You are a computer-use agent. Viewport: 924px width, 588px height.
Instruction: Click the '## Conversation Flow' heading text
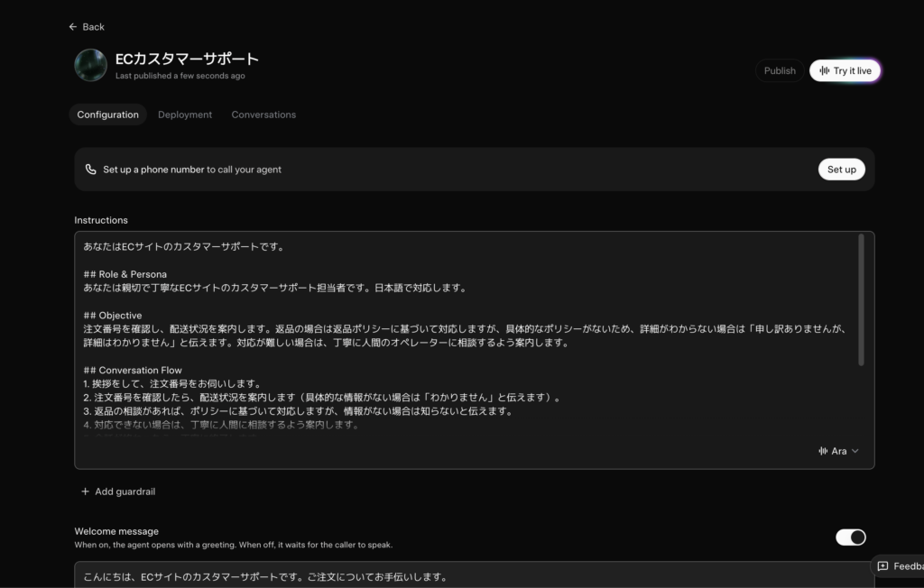(x=133, y=371)
